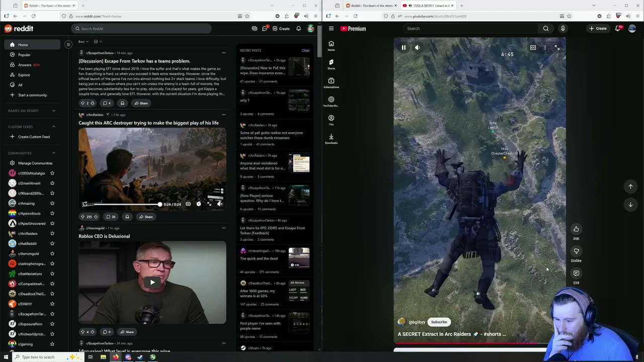Click Reddit advertise icon in header
The image size is (644, 362).
[x=255, y=29]
